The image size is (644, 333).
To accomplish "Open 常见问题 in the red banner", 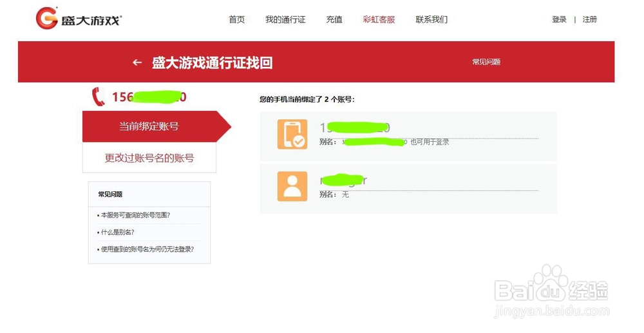I will point(486,62).
